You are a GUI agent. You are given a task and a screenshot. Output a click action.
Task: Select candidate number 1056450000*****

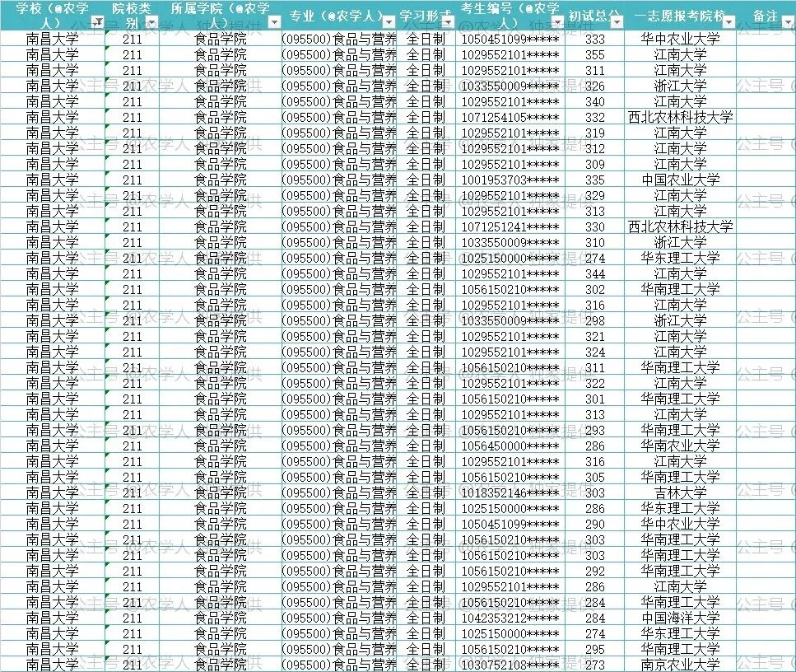(x=510, y=446)
